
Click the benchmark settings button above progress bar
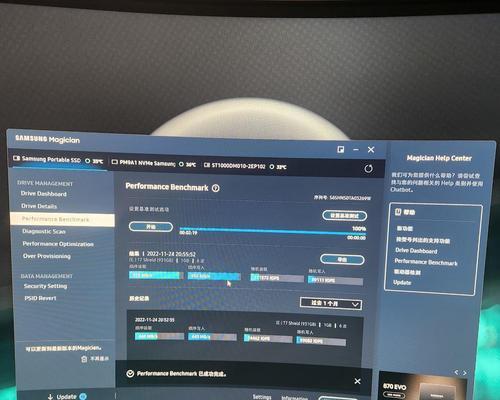345,216
